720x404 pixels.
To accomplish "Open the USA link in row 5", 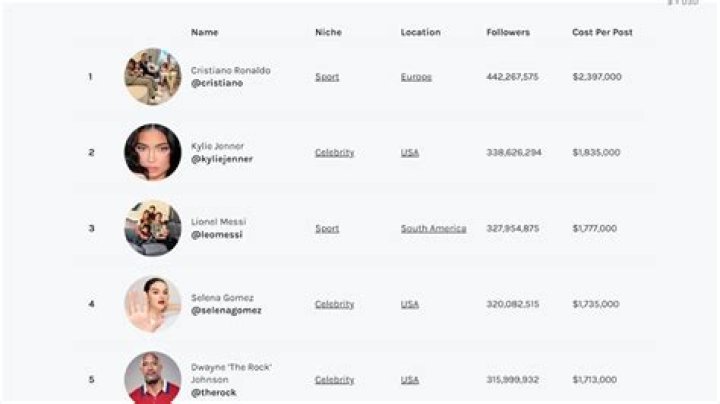I will [410, 380].
